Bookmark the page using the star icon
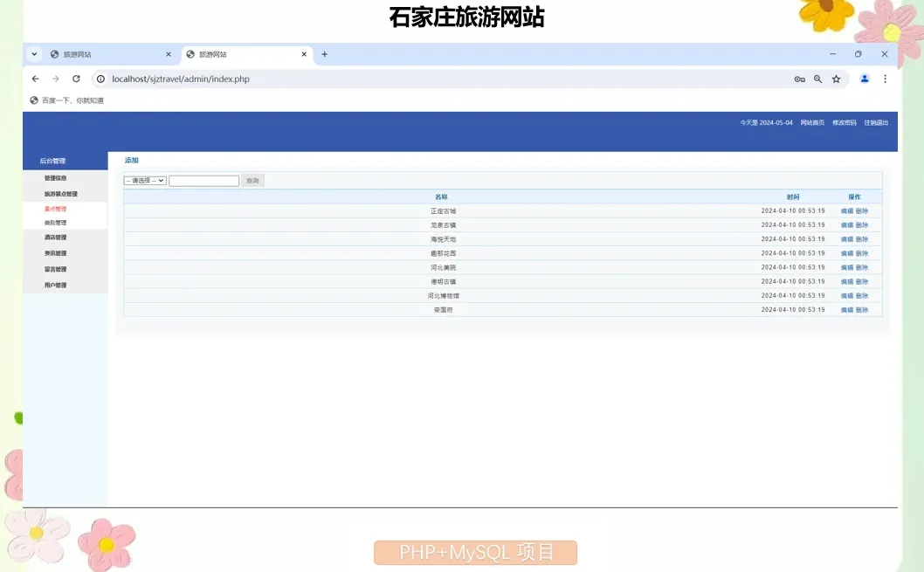Screen dimensions: 924x572 click(836, 79)
